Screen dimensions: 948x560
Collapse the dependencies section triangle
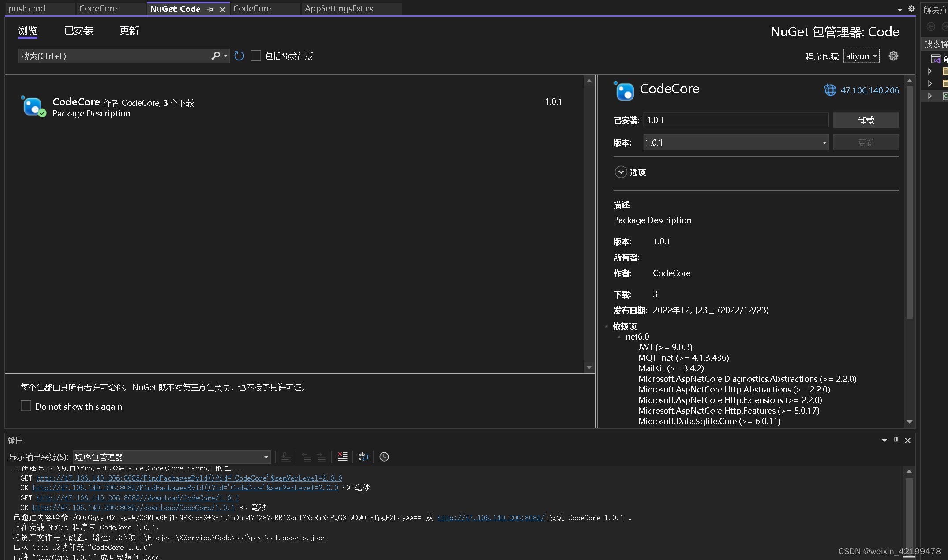coord(606,326)
